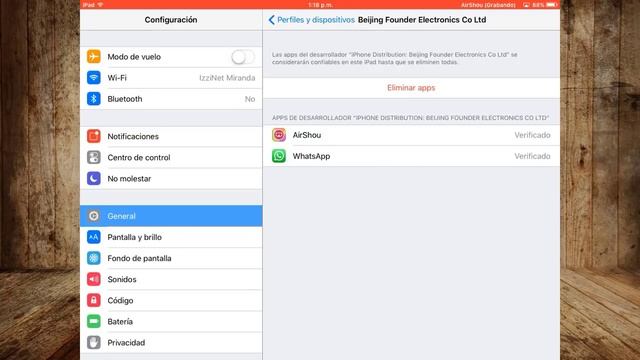Viewport: 640px width, 360px height.
Task: Tap Verificado status for WhatsApp
Action: [532, 156]
